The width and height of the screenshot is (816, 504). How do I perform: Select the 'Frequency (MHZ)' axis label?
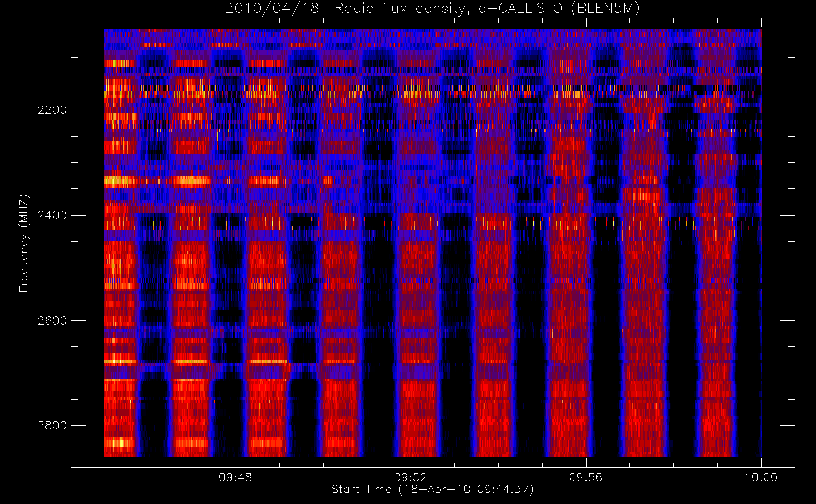[24, 243]
